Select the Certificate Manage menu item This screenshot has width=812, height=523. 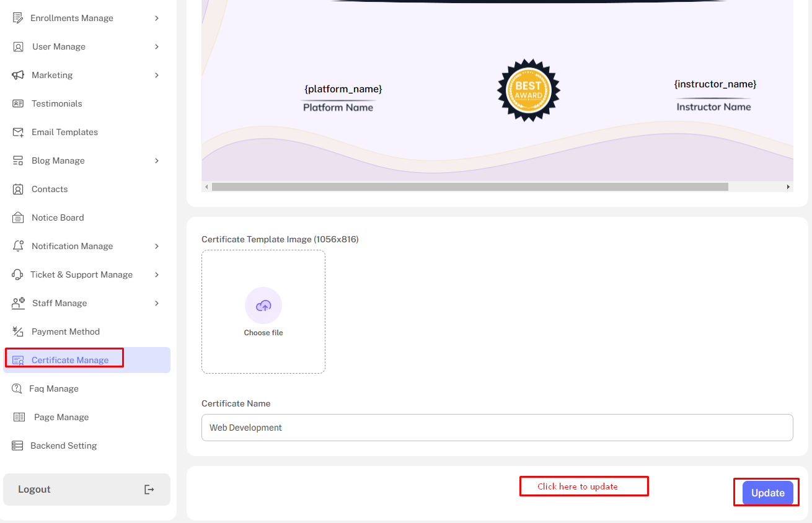click(x=69, y=360)
